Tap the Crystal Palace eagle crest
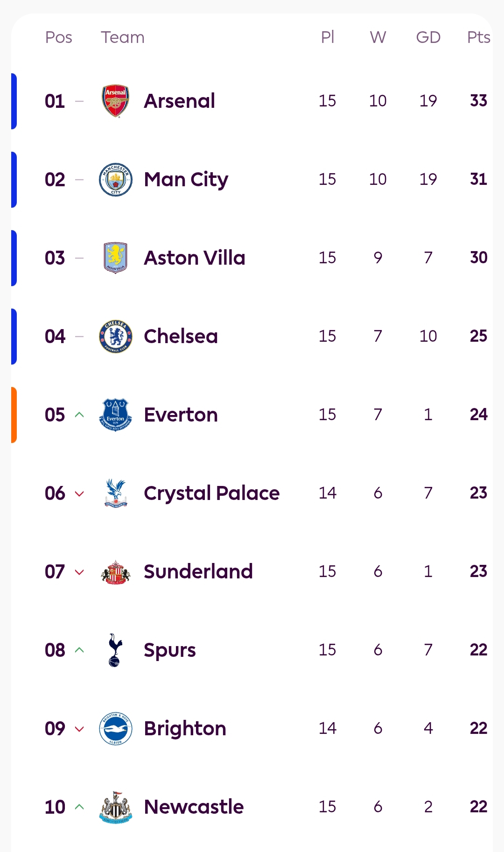This screenshot has height=852, width=504. (x=115, y=493)
